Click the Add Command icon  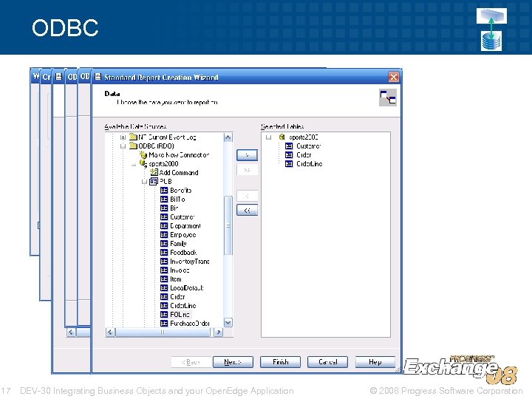point(154,172)
